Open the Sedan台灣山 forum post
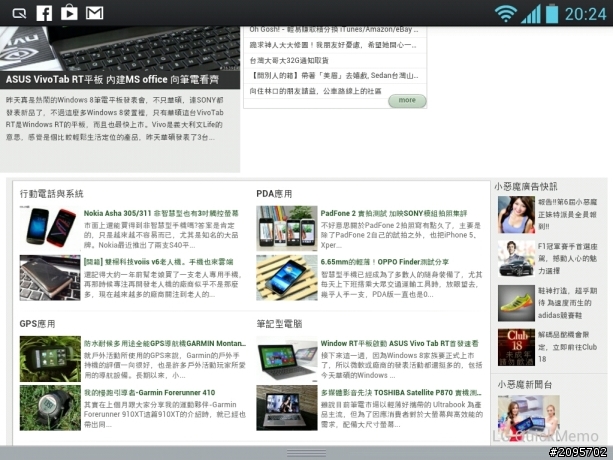 [334, 76]
